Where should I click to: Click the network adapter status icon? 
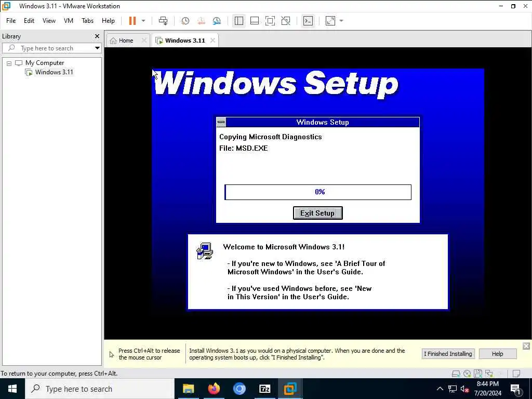coord(489,374)
